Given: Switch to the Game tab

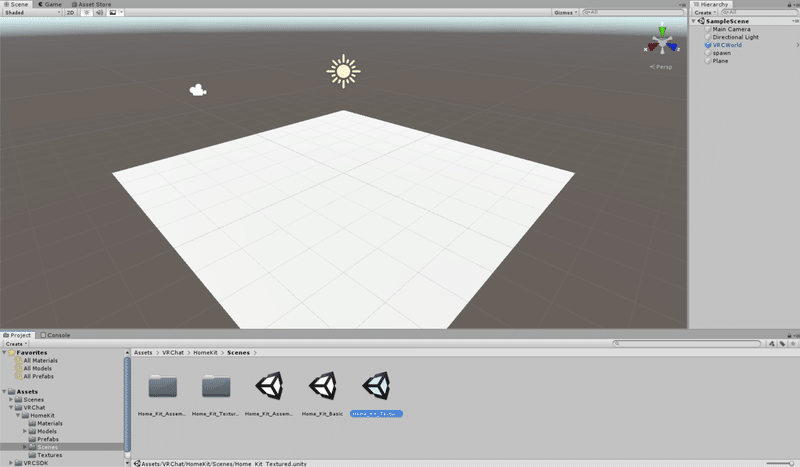Looking at the screenshot, I should 49,4.
